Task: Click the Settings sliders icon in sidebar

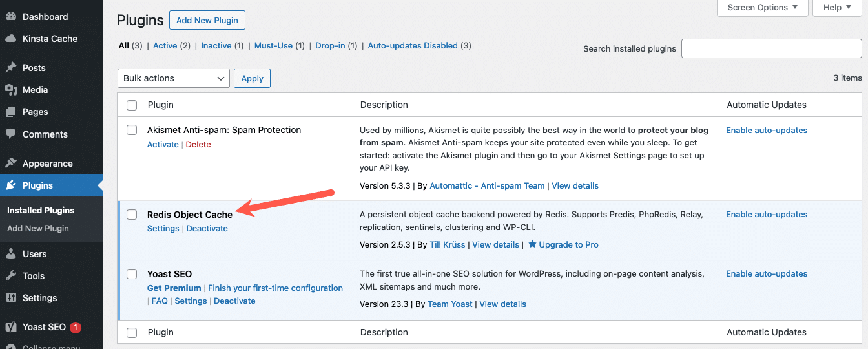Action: pyautogui.click(x=11, y=298)
